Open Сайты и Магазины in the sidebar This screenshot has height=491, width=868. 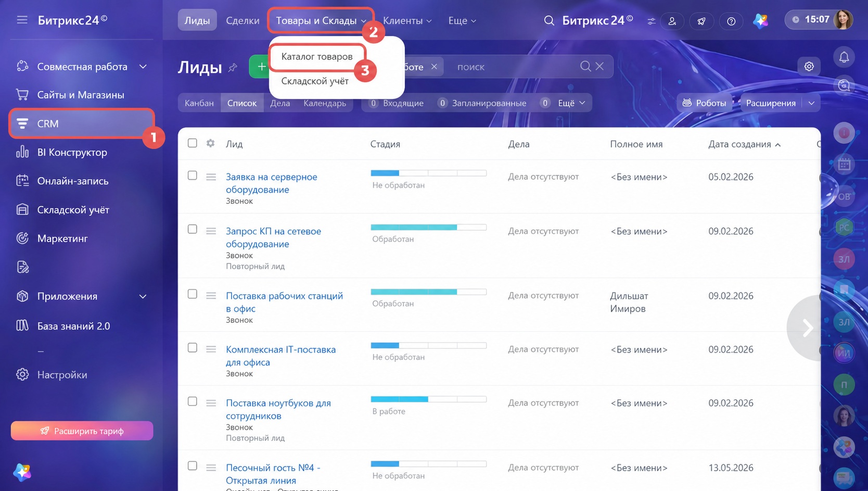tap(82, 95)
